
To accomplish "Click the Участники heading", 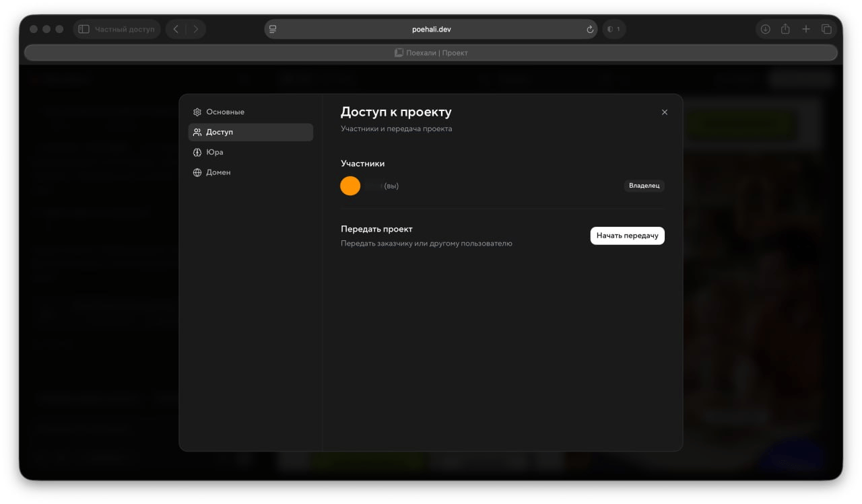I will coord(362,164).
